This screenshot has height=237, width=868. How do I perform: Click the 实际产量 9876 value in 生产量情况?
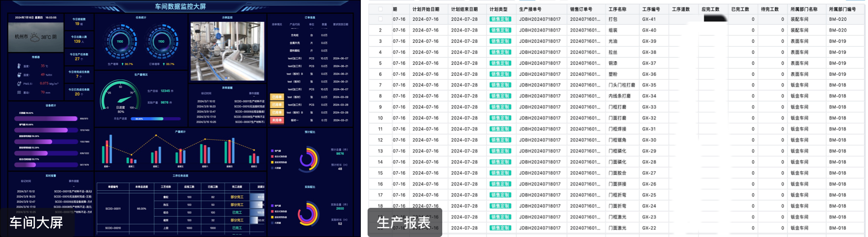click(x=165, y=102)
